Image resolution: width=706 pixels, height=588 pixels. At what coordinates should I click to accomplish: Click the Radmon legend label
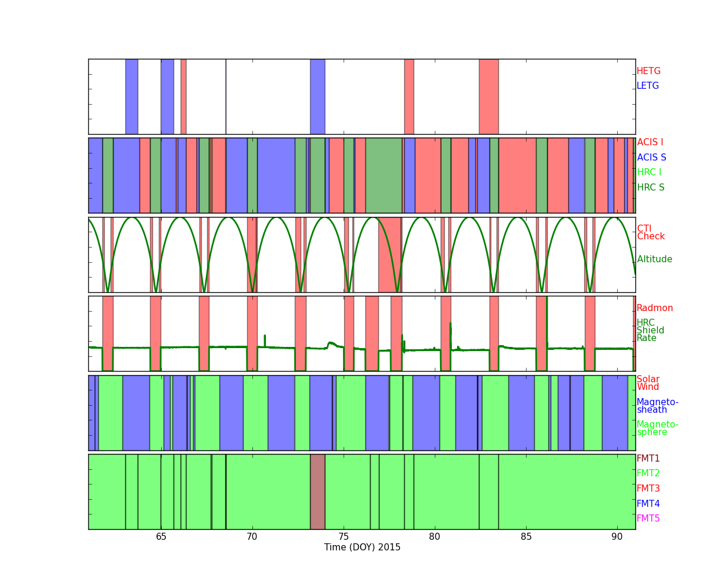[654, 308]
